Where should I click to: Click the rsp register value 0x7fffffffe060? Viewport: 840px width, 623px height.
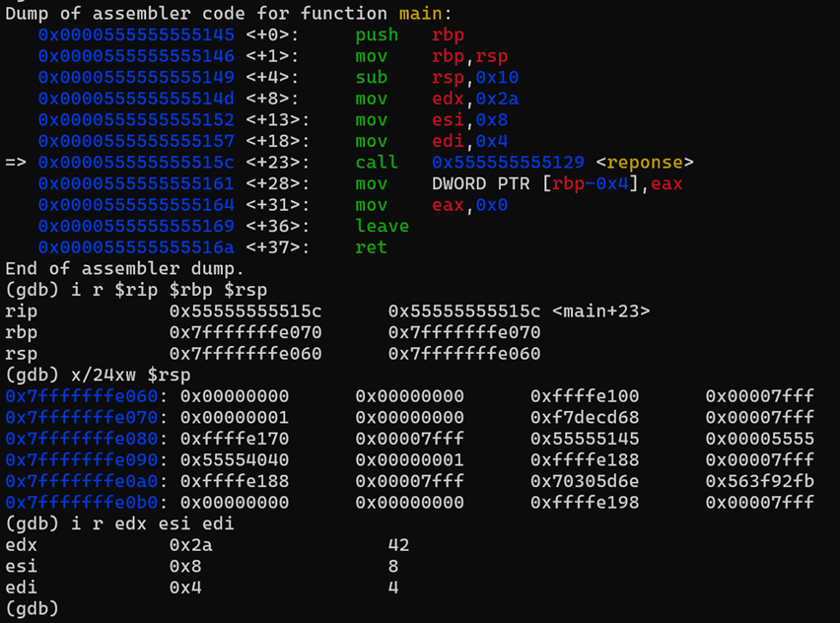pyautogui.click(x=245, y=354)
